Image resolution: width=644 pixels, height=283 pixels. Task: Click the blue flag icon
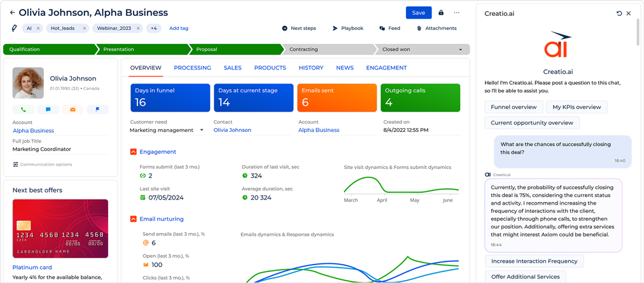[x=97, y=110]
